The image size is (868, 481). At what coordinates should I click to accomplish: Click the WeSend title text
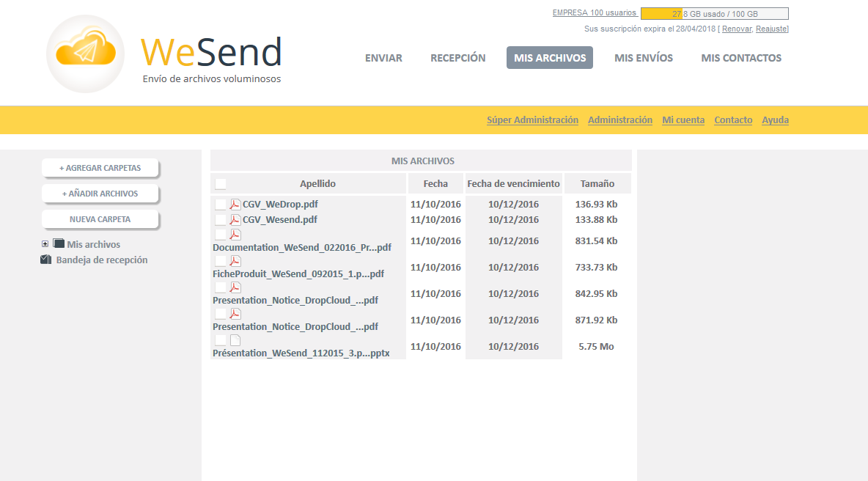click(x=211, y=52)
